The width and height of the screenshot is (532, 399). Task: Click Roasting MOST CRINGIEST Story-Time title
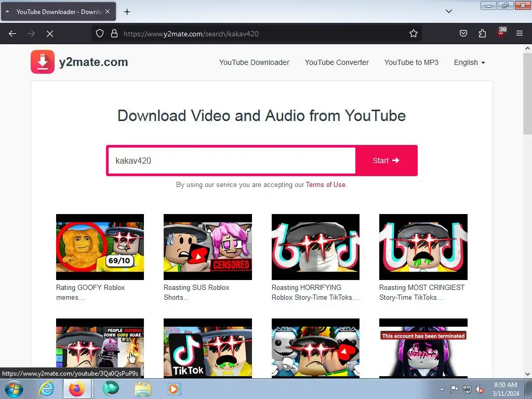click(422, 292)
